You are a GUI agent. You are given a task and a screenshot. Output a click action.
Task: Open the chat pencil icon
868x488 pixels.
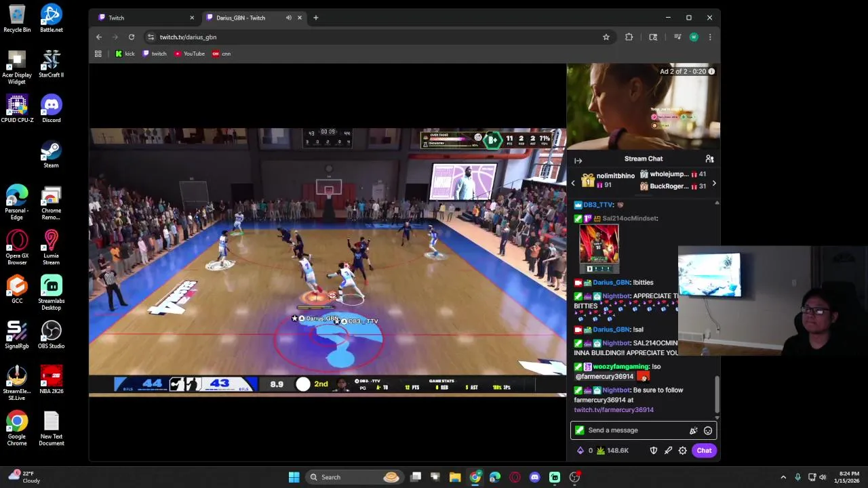point(669,451)
